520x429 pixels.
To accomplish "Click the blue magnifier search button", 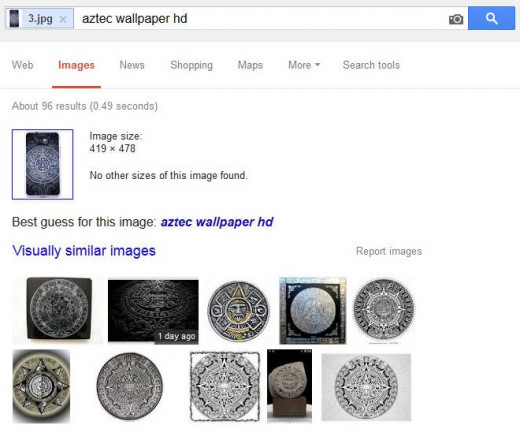I will pos(491,18).
